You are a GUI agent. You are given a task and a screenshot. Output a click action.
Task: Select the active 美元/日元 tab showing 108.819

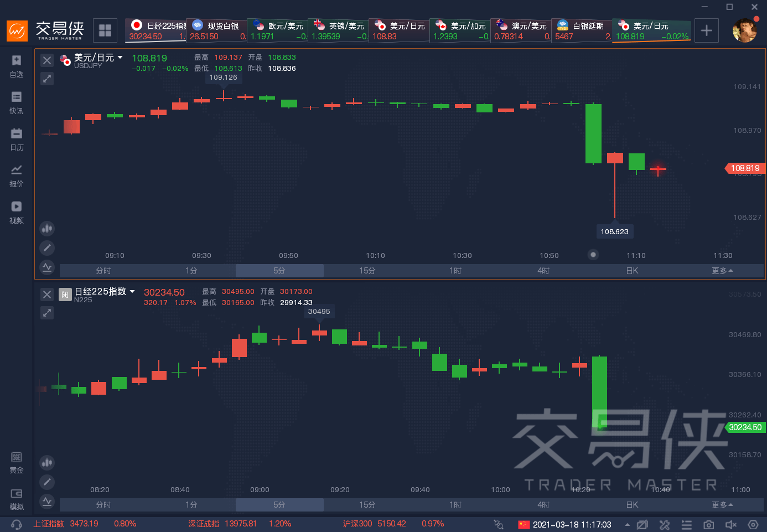tap(652, 30)
